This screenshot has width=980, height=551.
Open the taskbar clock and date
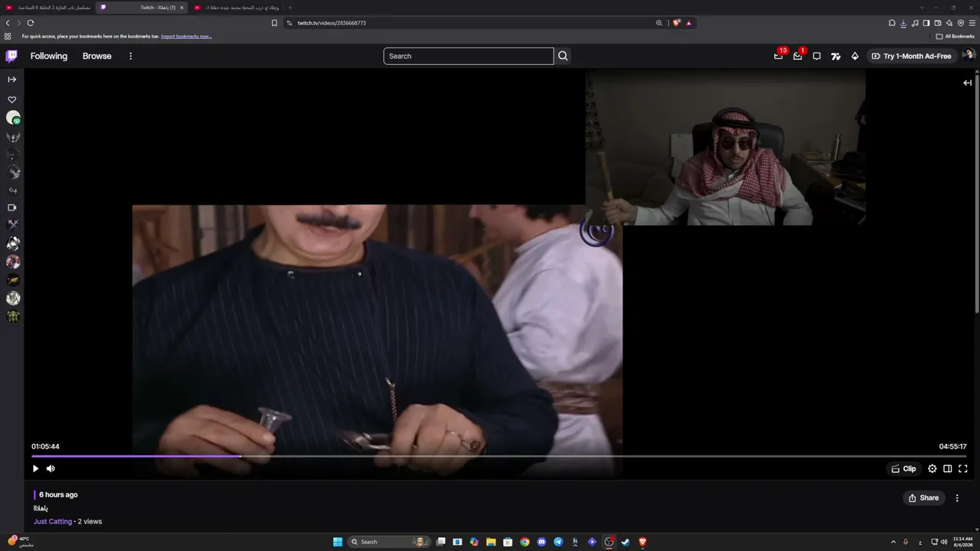point(963,542)
